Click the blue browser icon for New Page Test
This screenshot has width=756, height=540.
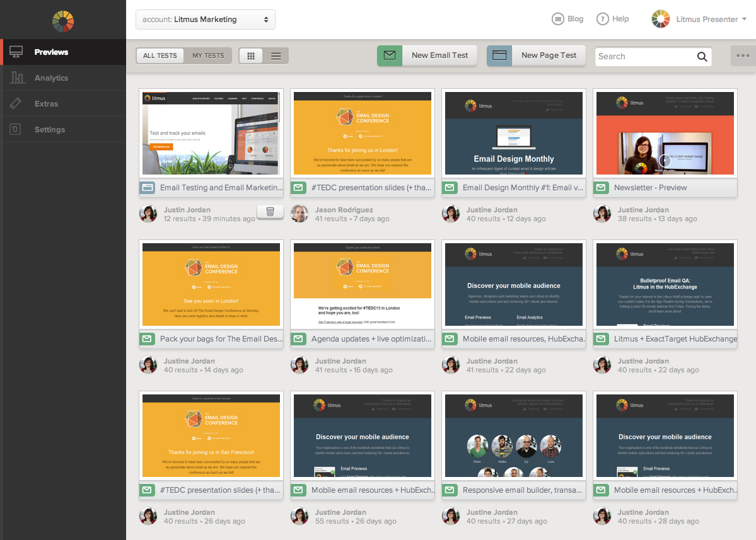coord(499,55)
